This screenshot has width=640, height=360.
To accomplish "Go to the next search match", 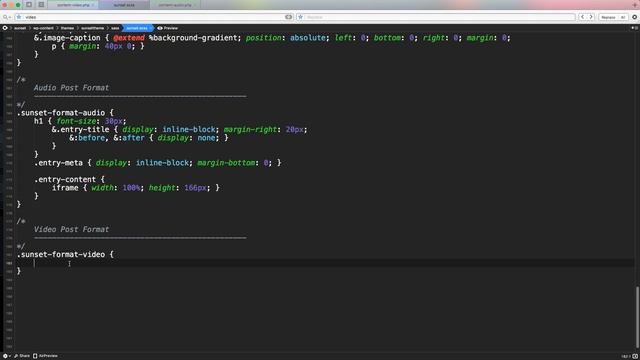I will click(591, 17).
